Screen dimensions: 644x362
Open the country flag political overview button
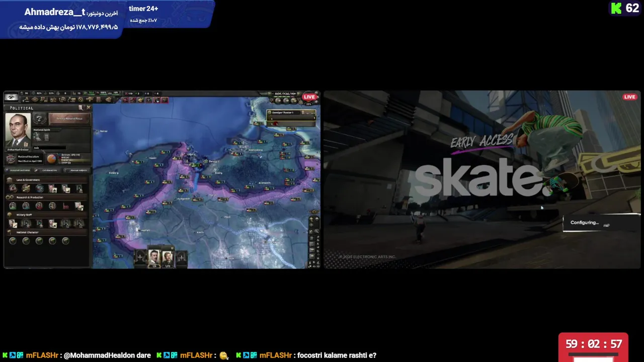11,97
